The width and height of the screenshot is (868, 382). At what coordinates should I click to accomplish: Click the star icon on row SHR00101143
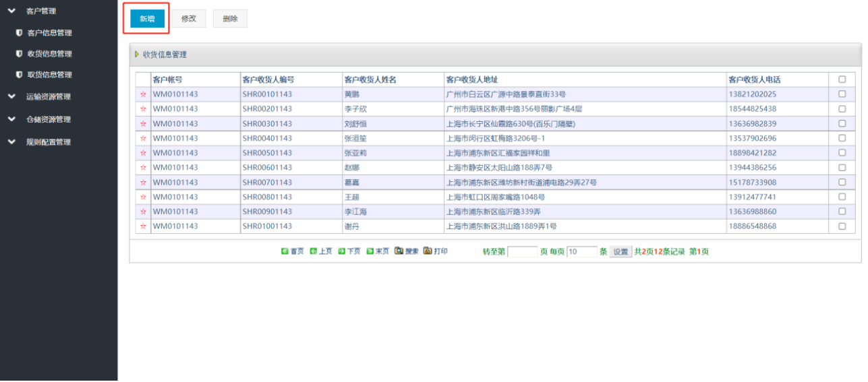[x=143, y=94]
